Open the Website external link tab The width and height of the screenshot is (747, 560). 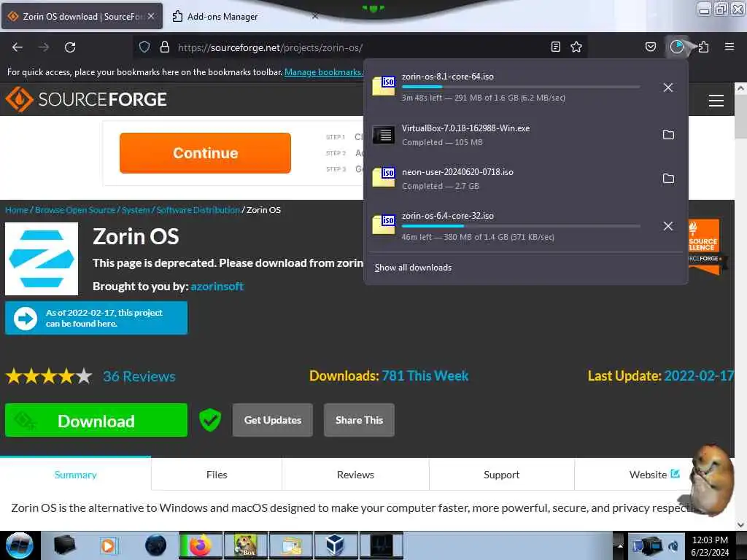point(654,475)
